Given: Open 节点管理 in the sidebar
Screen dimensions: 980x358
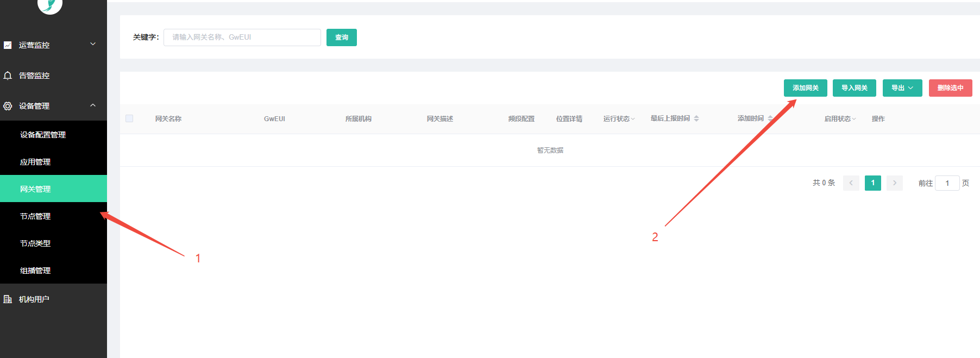Looking at the screenshot, I should [35, 216].
